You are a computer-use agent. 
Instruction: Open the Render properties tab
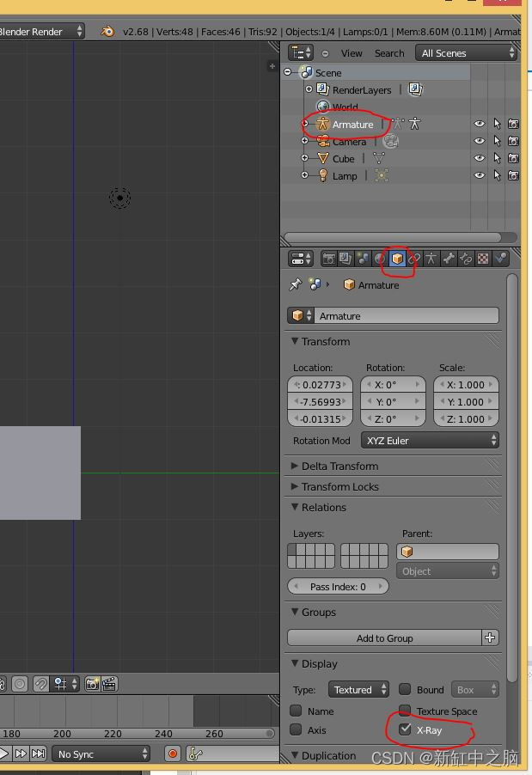click(x=329, y=259)
